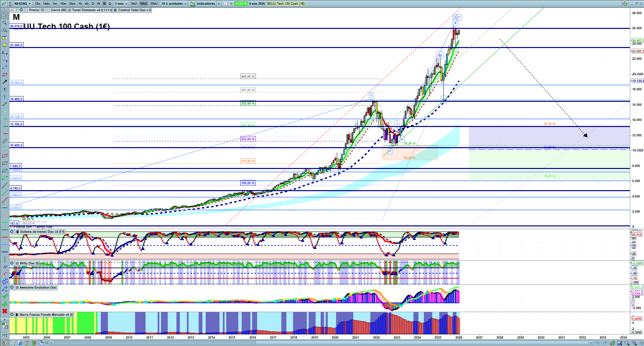Close the Sistema de trenes Doc indicator panel
644x346 pixels.
[12, 232]
